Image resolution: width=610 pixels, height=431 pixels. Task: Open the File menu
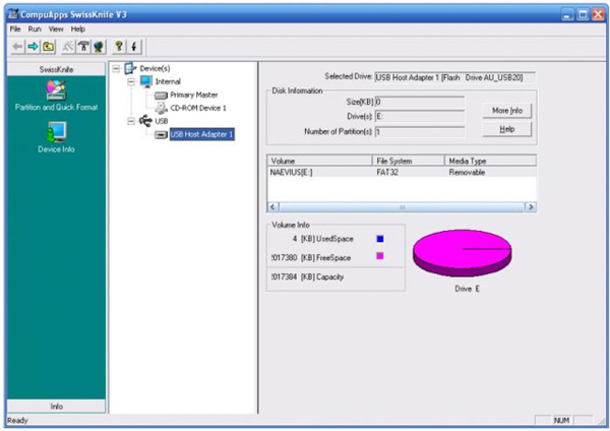[x=15, y=29]
